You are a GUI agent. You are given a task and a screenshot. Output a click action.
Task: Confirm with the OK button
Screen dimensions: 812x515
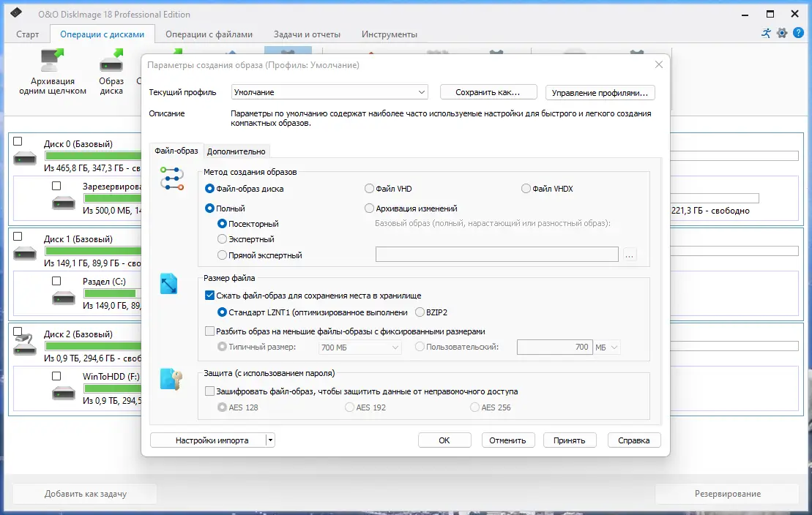tap(444, 440)
